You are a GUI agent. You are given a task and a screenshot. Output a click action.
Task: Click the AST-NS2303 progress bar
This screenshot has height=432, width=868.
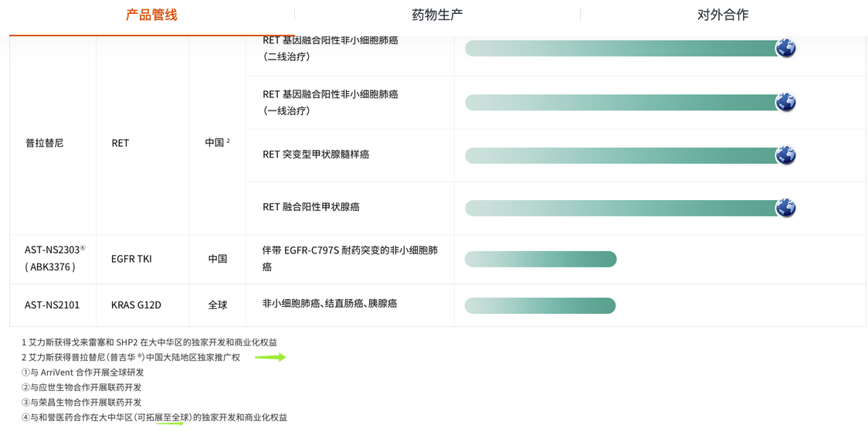click(x=540, y=259)
